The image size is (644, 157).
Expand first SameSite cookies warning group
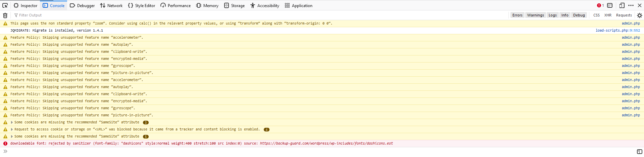pyautogui.click(x=12, y=122)
